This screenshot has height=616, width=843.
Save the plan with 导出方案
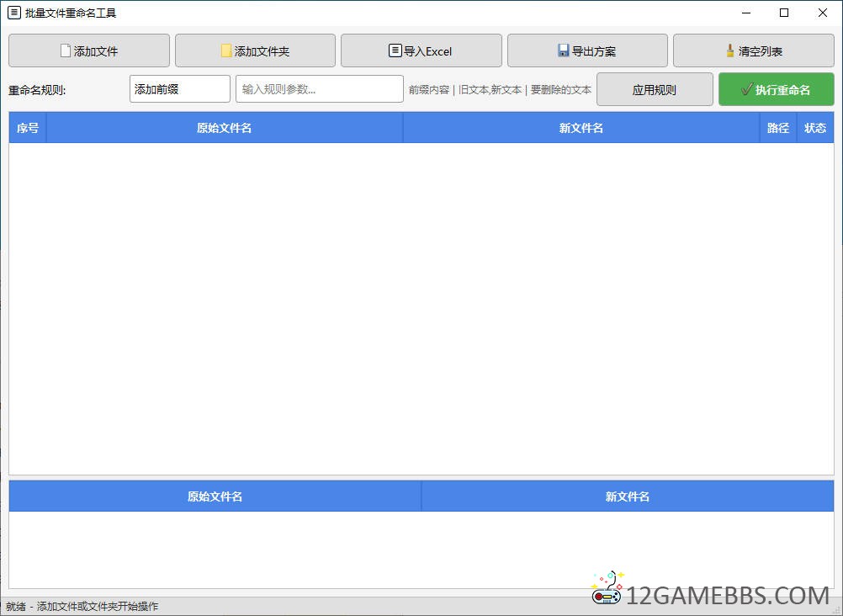587,51
